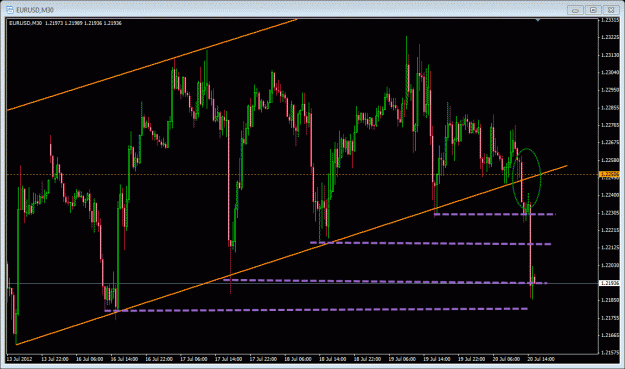Click the 1.22400 price scale label
625x369 pixels.
[x=610, y=195]
